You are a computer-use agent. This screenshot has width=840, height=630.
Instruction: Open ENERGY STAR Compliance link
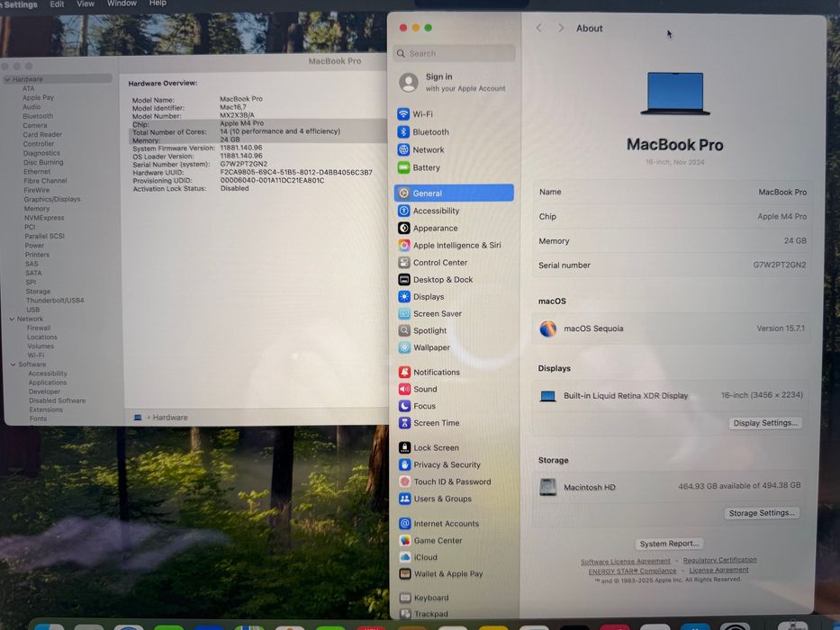(x=632, y=571)
